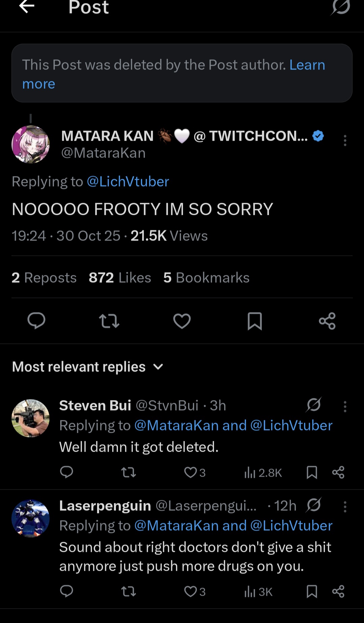Share MATARA KAN's post
The height and width of the screenshot is (623, 364).
[327, 320]
